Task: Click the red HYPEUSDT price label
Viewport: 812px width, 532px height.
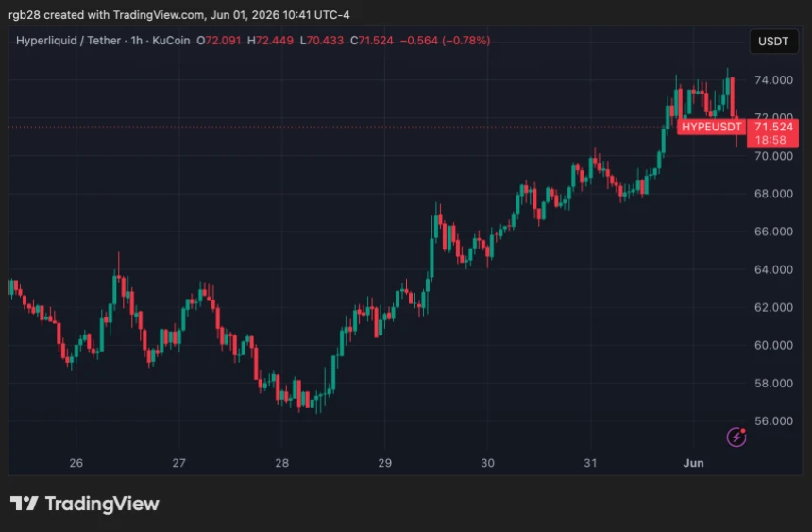Action: coord(711,127)
